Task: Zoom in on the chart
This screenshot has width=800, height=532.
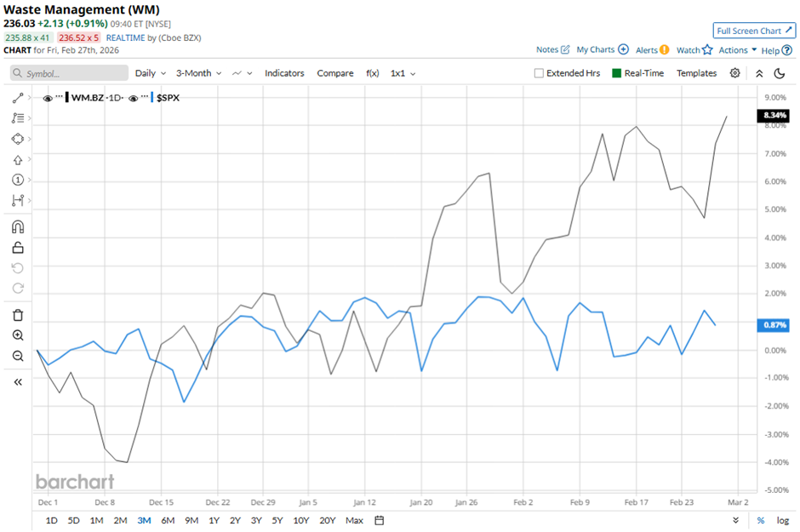Action: pos(18,335)
